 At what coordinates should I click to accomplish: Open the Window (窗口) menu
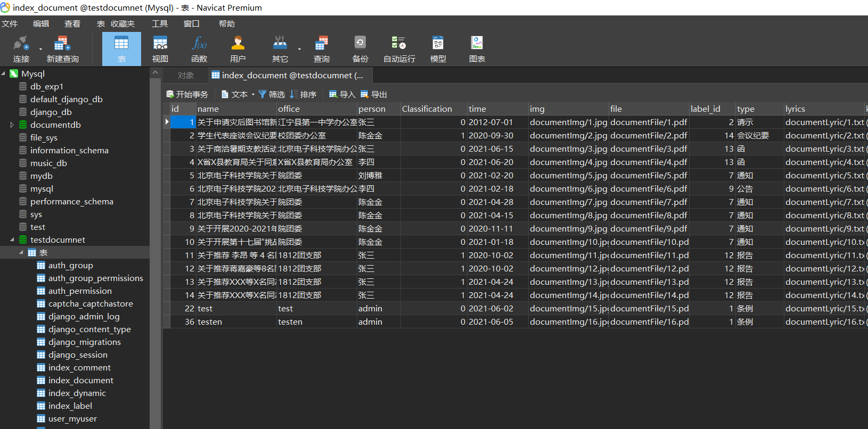tap(192, 24)
